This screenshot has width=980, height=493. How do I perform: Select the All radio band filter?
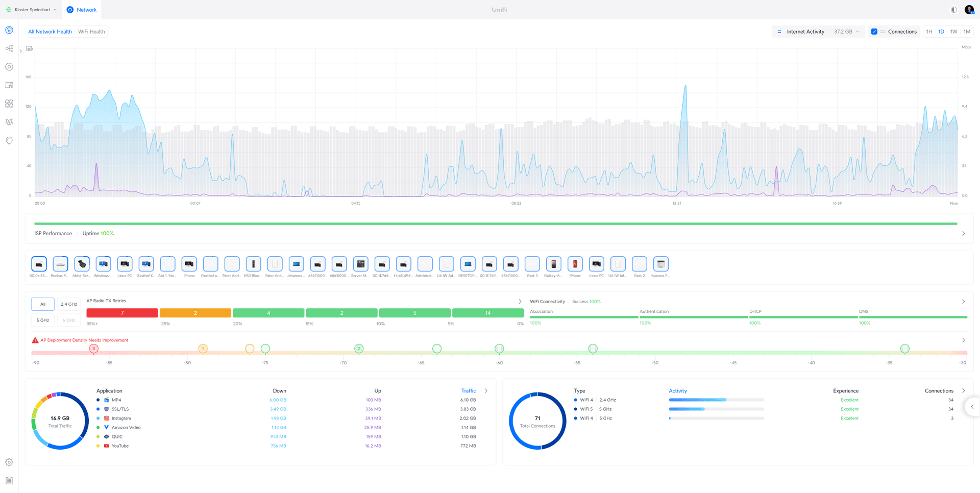tap(43, 304)
